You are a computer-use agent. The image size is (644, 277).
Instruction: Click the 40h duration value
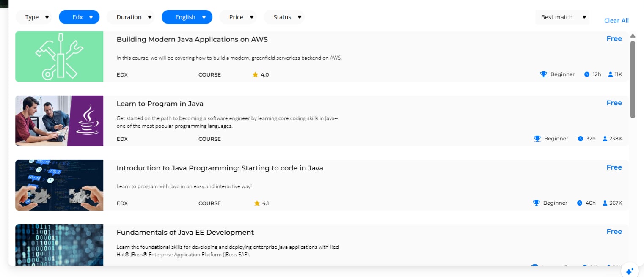[x=590, y=203]
